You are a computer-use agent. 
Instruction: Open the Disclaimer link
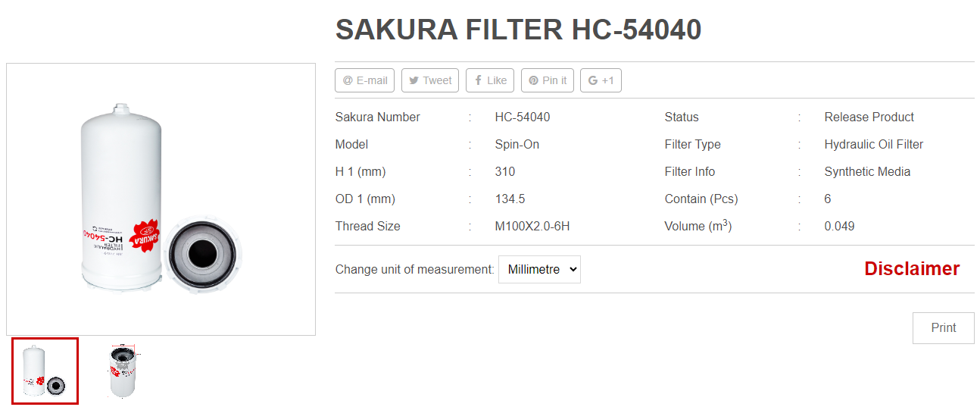tap(912, 268)
